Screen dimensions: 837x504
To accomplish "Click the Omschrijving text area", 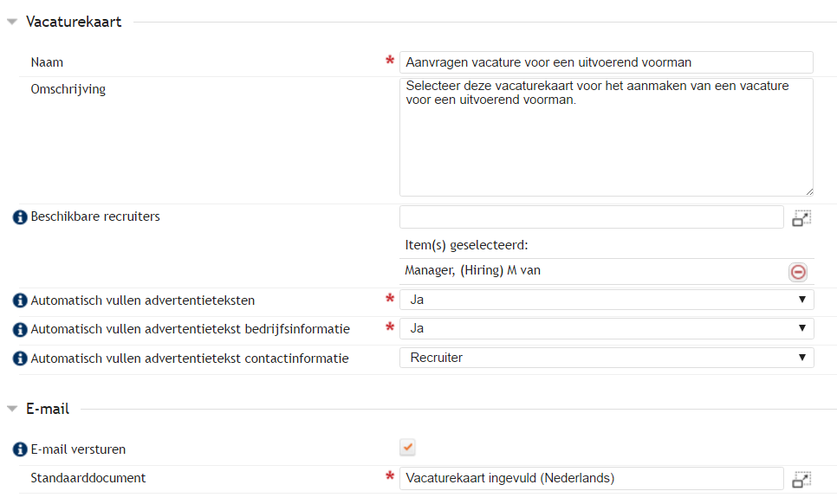I will [607, 137].
